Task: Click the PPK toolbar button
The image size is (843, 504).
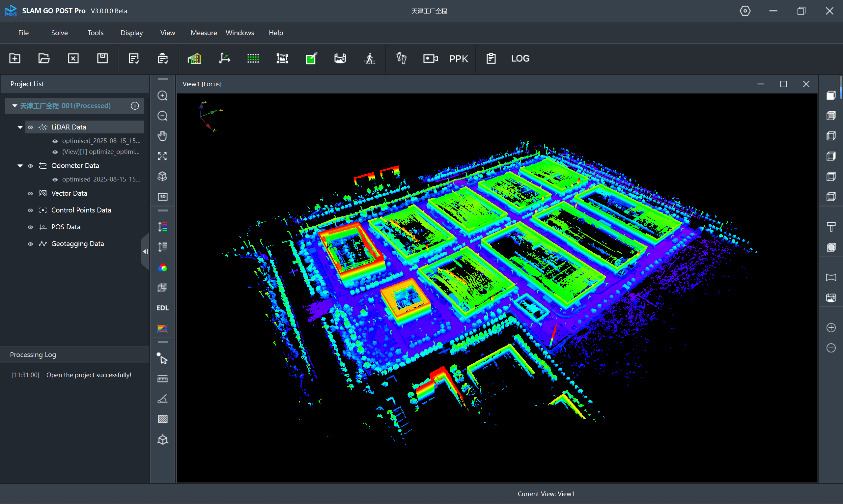Action: [459, 58]
